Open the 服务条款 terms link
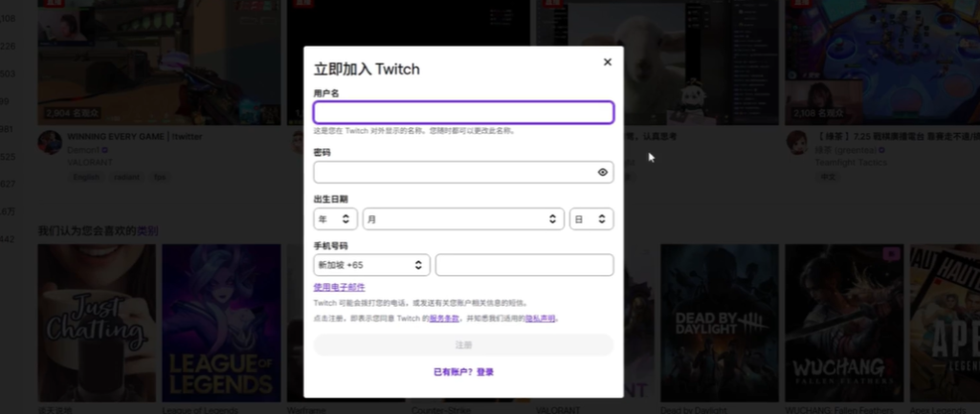The width and height of the screenshot is (980, 414). (444, 318)
